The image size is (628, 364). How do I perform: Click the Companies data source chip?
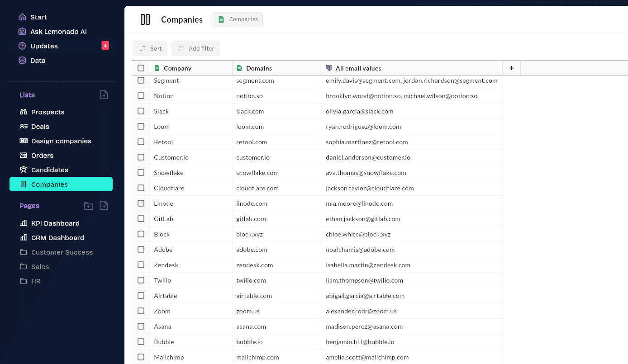238,19
